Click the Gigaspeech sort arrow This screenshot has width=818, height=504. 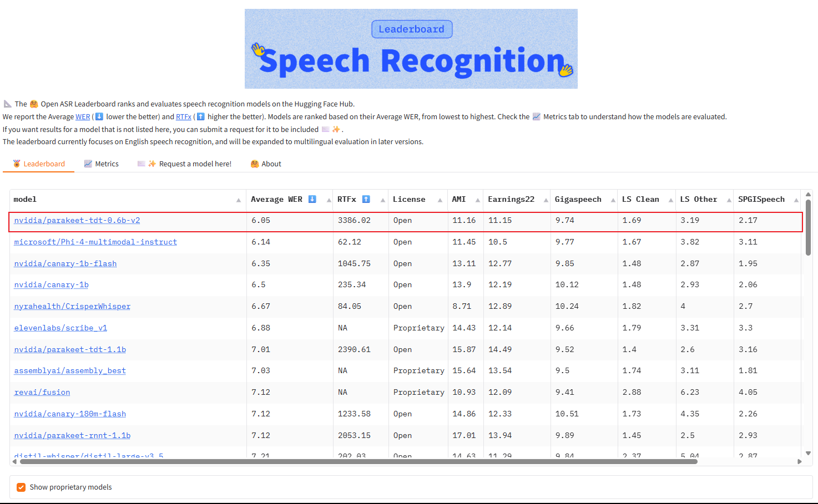pyautogui.click(x=613, y=200)
